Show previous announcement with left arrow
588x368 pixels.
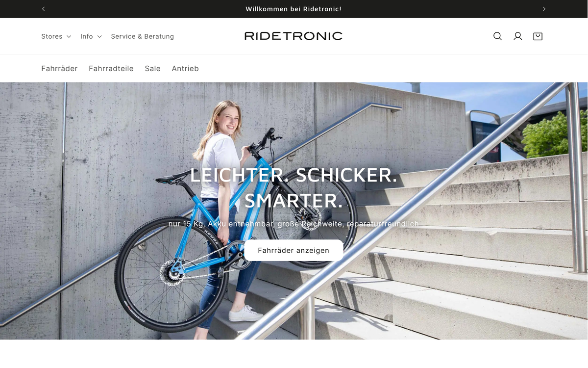44,9
